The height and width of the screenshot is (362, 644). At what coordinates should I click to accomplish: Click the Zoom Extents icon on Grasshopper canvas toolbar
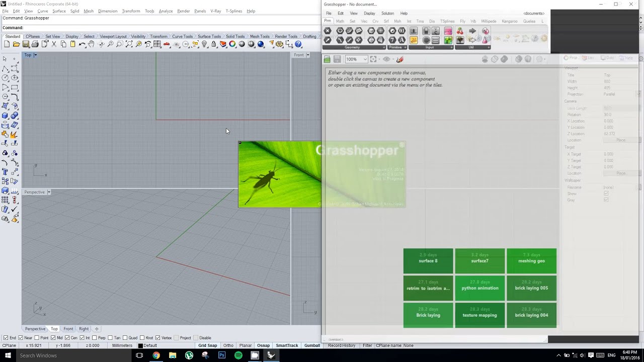pos(373,59)
